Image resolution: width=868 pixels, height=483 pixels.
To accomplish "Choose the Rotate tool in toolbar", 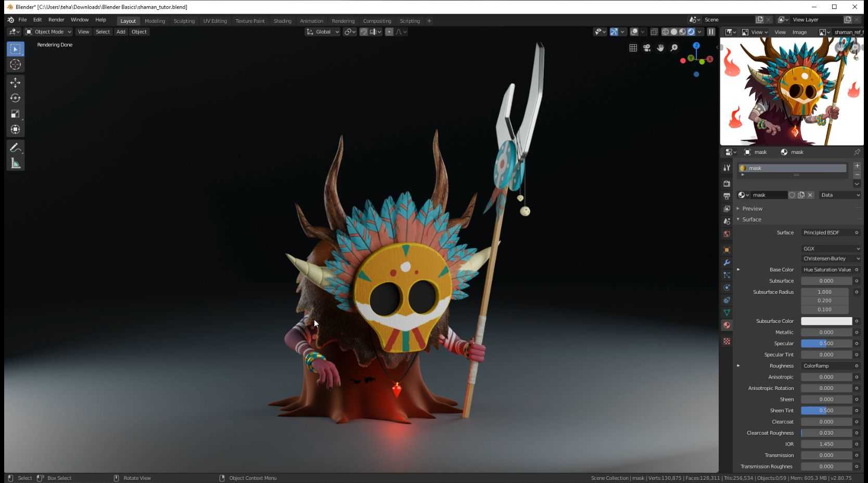I will (x=15, y=98).
